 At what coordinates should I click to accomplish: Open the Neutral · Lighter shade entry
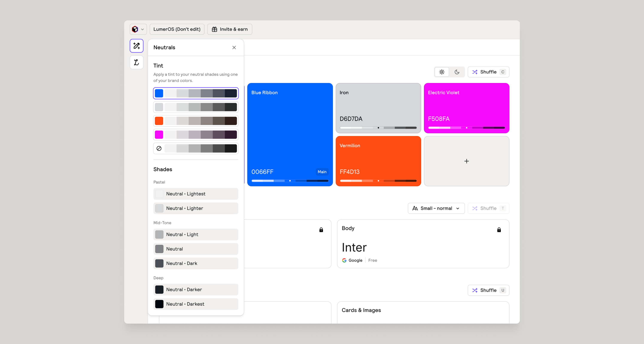(196, 208)
